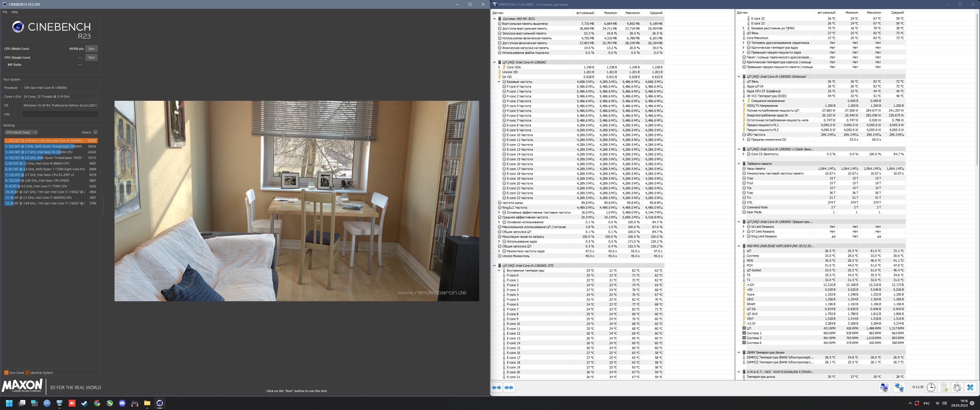Click the HWiNFO expand columns arrows icon
This screenshot has height=410, width=980.
click(x=497, y=387)
